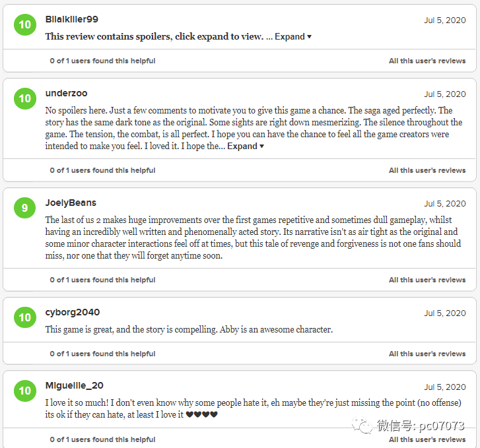480x448 pixels.
Task: View all of Bilalkiller99's reviews
Action: coord(427,61)
